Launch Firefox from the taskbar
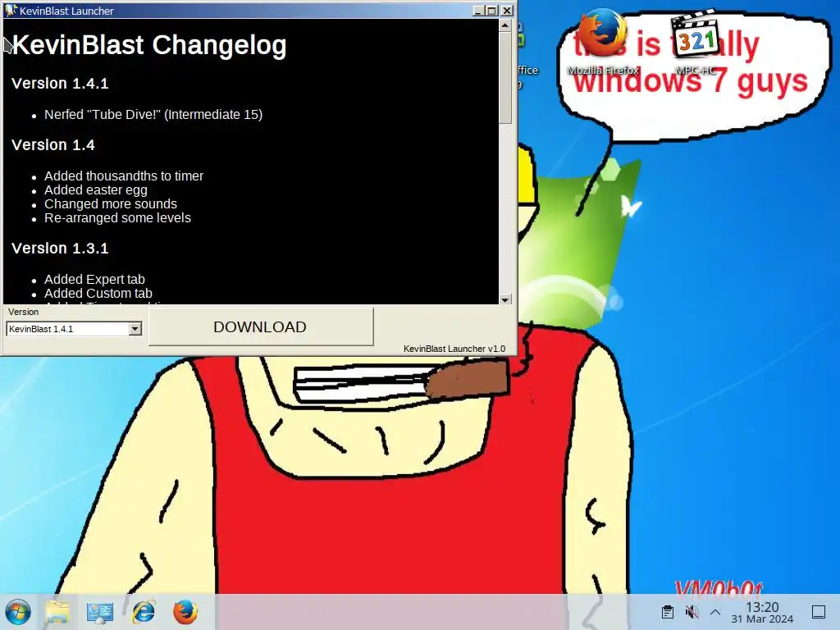The image size is (840, 630). [185, 612]
